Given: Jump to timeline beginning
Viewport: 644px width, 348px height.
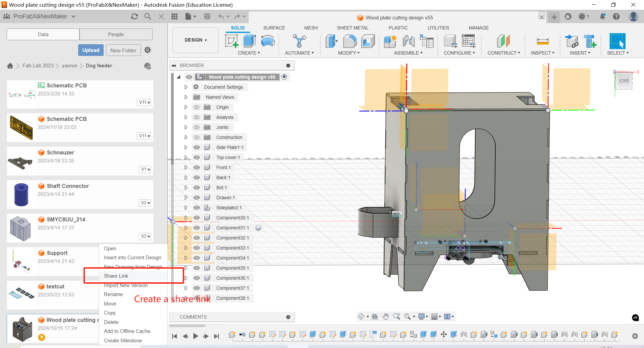Looking at the screenshot, I should click(x=174, y=336).
